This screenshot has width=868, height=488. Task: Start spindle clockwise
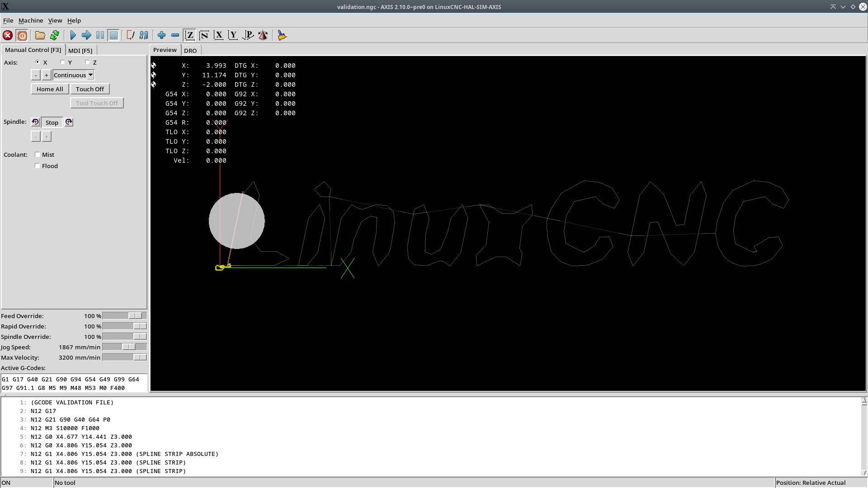(69, 122)
